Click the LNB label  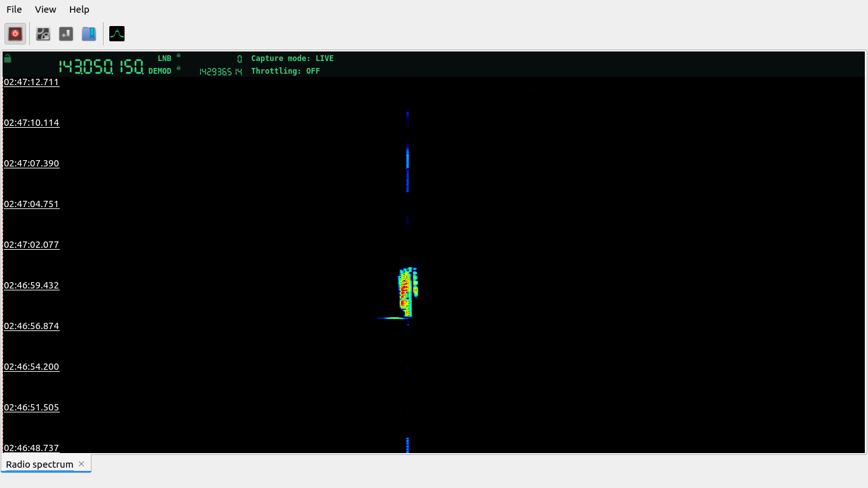[x=165, y=58]
